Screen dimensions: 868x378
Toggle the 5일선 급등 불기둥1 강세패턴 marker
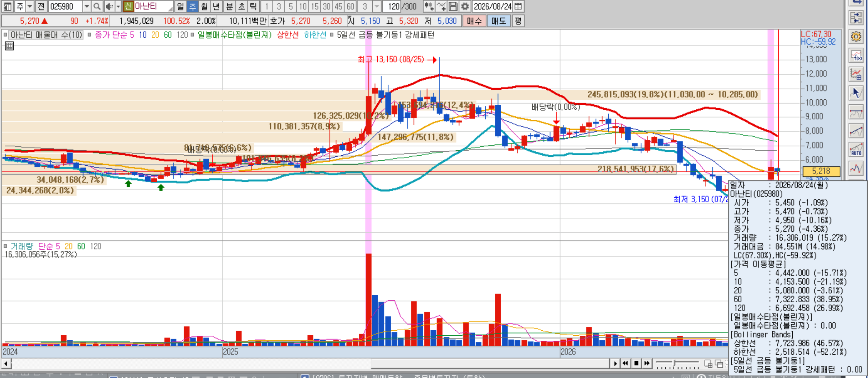(x=332, y=35)
